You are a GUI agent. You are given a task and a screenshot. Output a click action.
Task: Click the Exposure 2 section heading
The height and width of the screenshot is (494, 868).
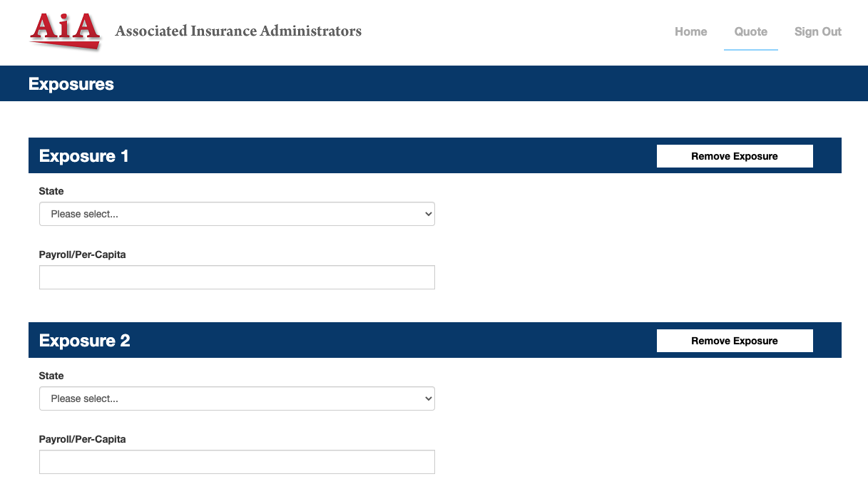pos(85,341)
